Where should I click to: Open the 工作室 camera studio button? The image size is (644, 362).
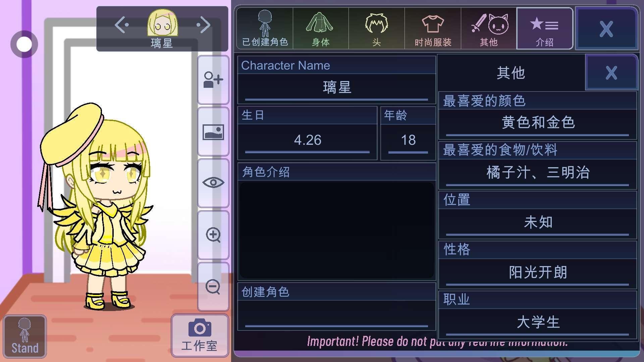(x=200, y=336)
